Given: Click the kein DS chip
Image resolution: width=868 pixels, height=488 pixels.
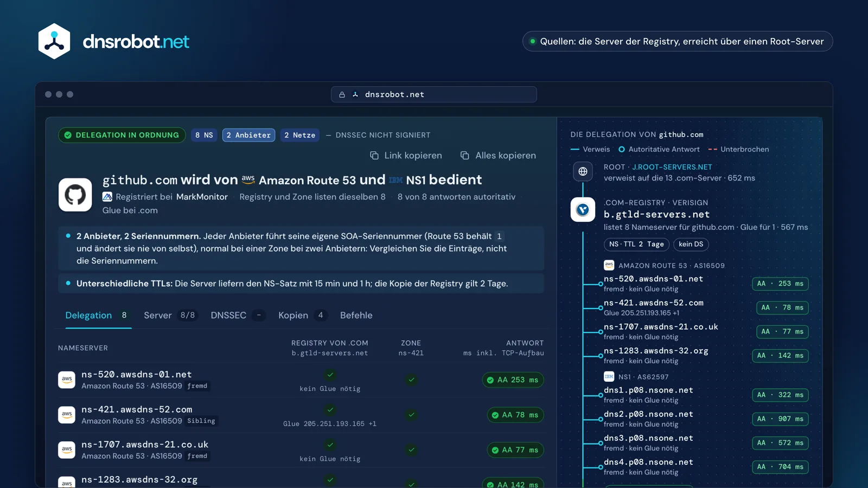Looking at the screenshot, I should click(691, 244).
